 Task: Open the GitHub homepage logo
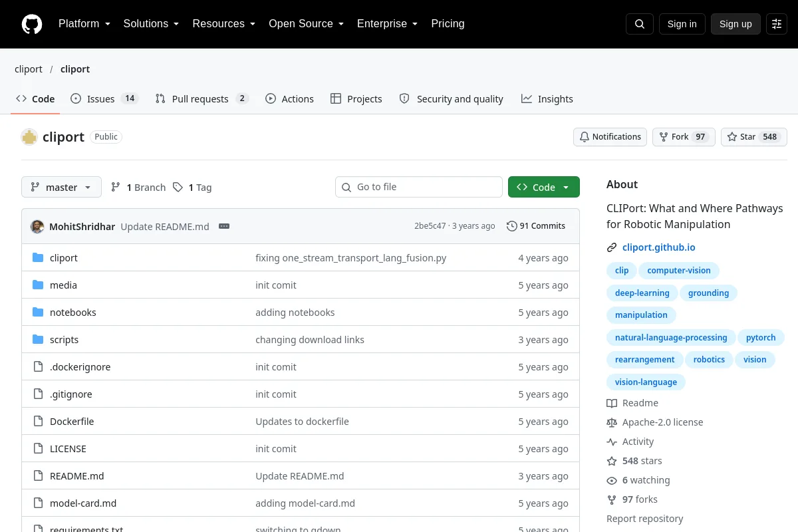(32, 24)
